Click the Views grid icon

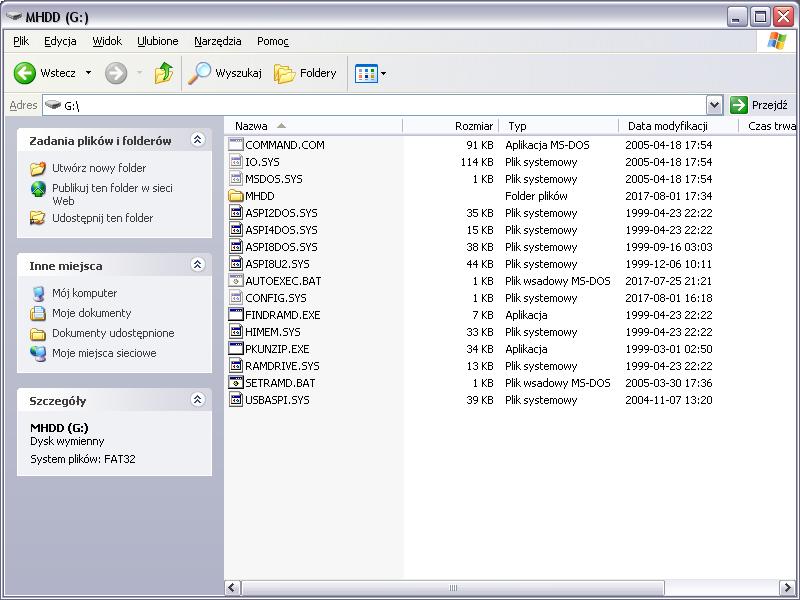pos(366,73)
